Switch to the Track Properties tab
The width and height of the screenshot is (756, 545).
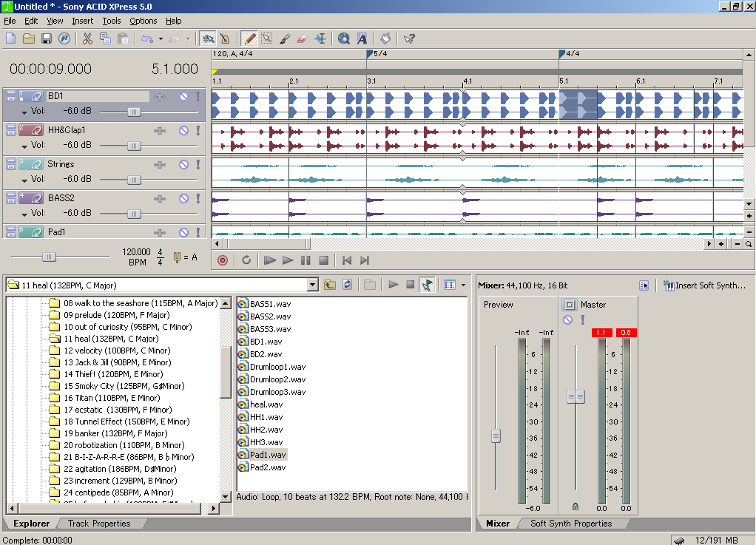99,524
